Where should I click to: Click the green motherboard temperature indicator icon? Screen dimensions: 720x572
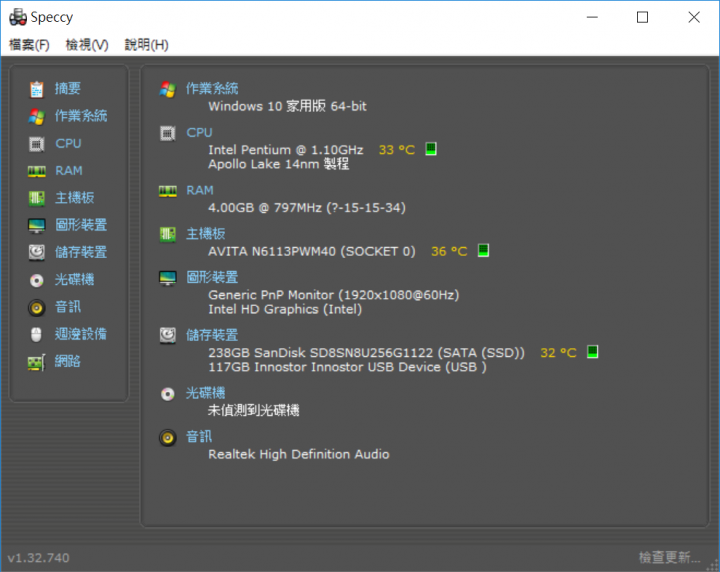(x=483, y=250)
